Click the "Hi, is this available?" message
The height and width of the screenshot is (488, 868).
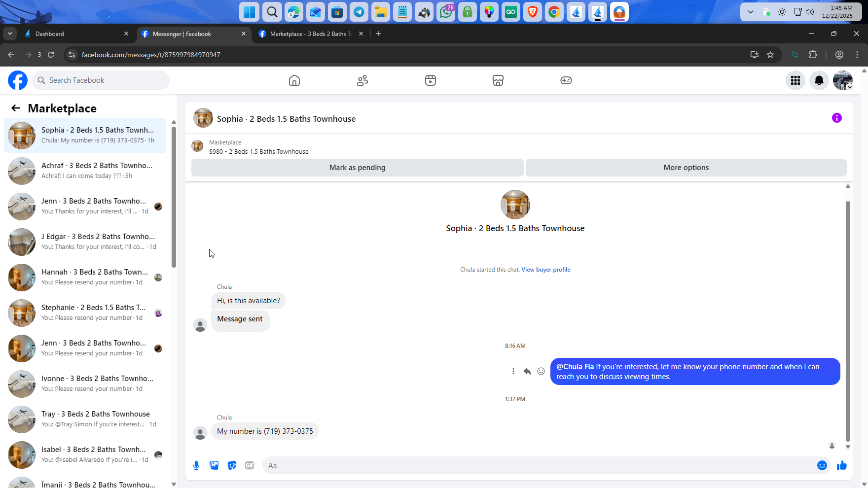248,301
